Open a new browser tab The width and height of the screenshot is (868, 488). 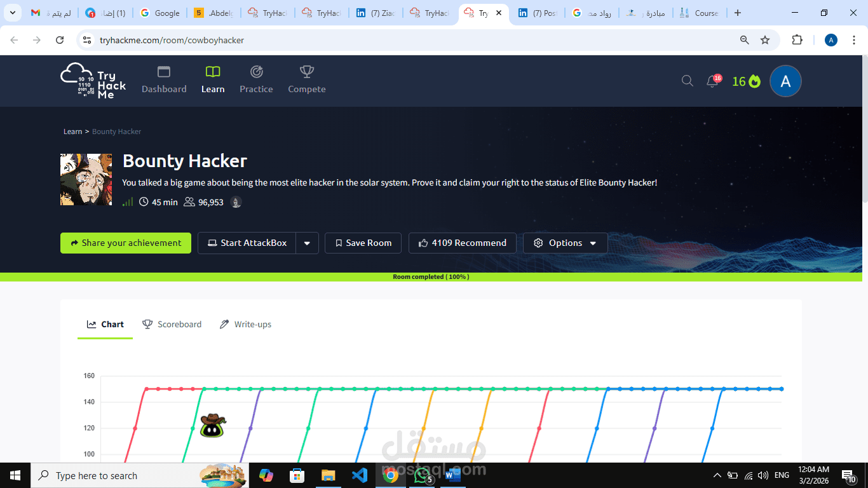(737, 13)
